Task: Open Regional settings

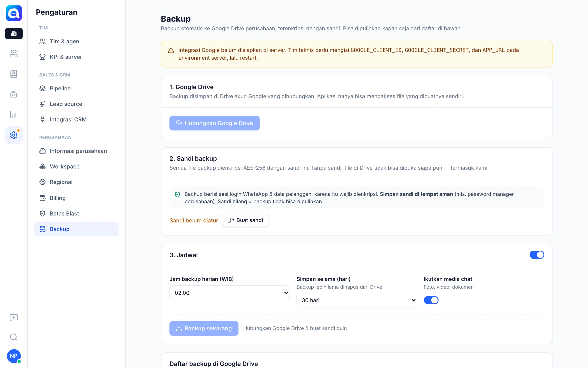Action: pos(77,182)
